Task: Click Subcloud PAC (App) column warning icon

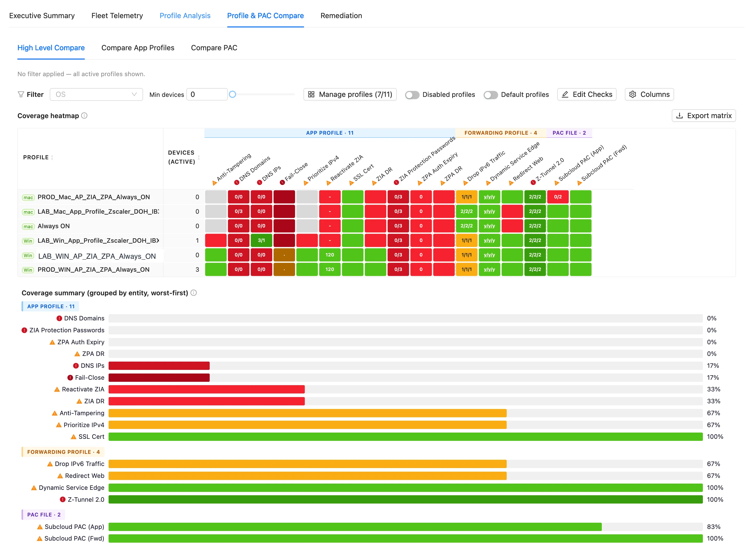Action: click(557, 183)
